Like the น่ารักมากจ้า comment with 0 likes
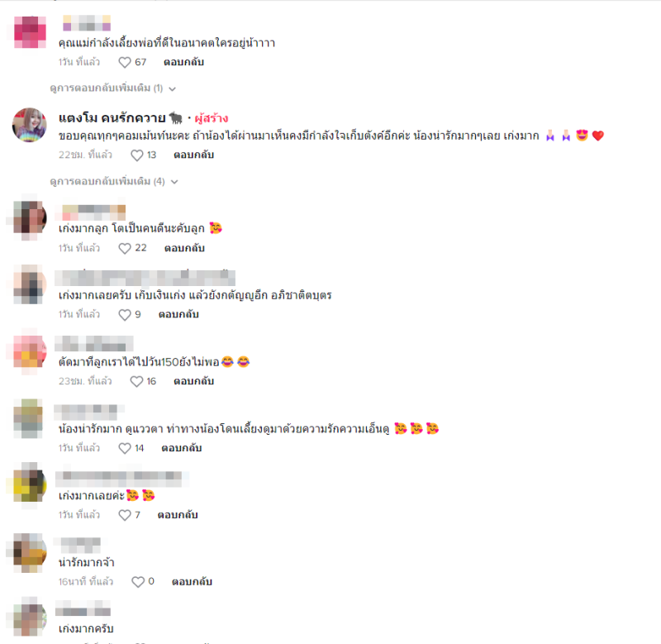661x644 pixels. pos(138,581)
